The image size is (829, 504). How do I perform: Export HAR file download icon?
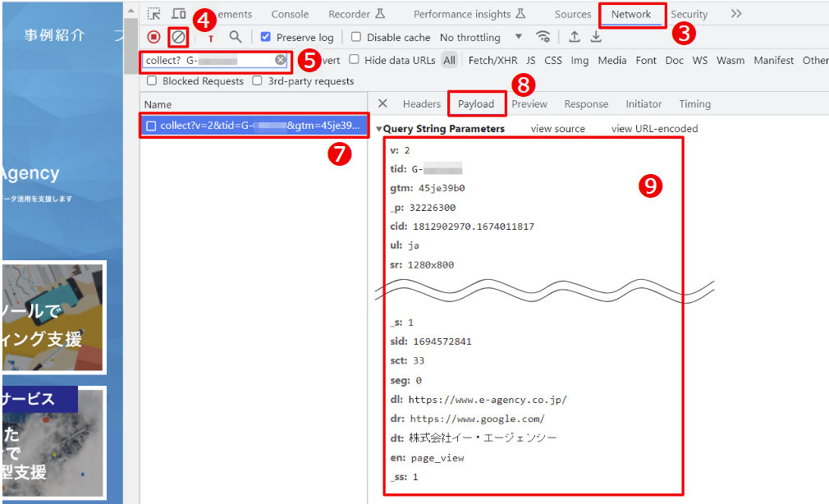tap(596, 37)
